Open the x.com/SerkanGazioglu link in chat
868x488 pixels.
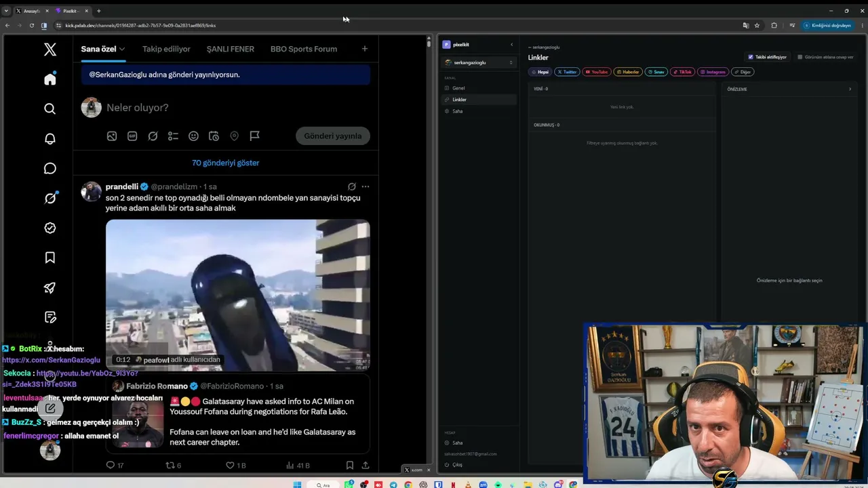pos(51,360)
